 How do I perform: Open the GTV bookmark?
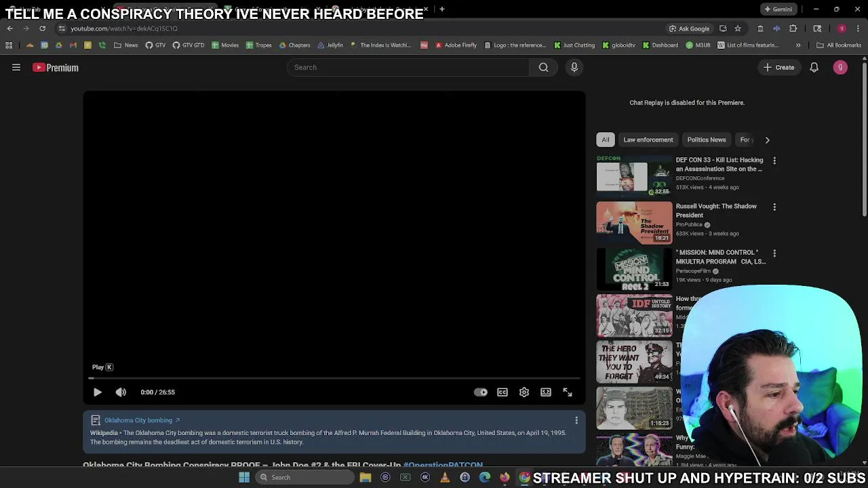[x=155, y=45]
